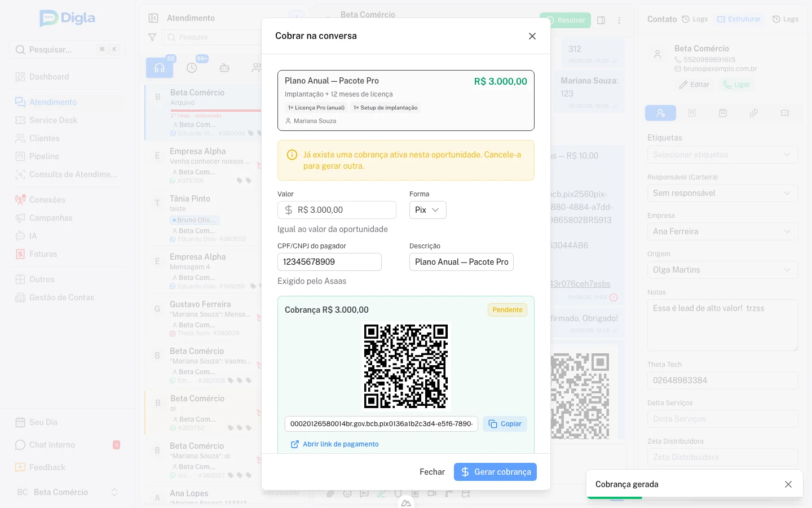Open the conversation filter funnel icon

coord(152,37)
